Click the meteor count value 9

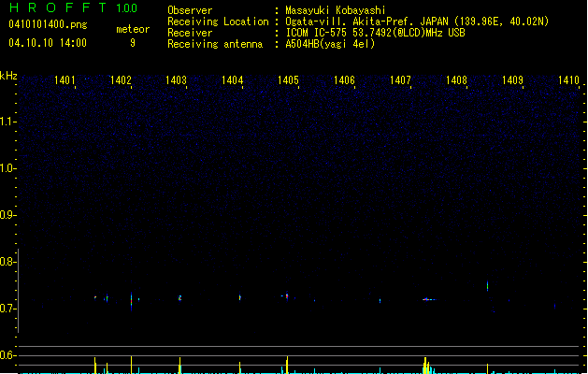tap(133, 43)
